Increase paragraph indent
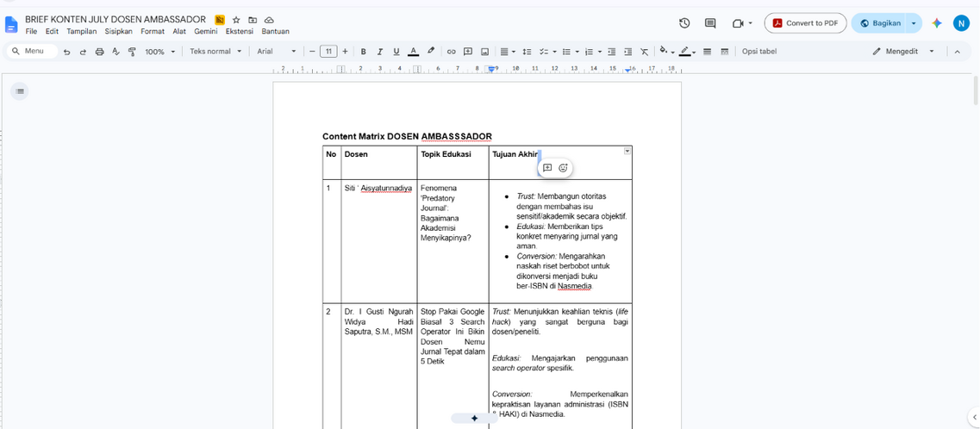Screen dimensions: 980x429 pos(627,52)
